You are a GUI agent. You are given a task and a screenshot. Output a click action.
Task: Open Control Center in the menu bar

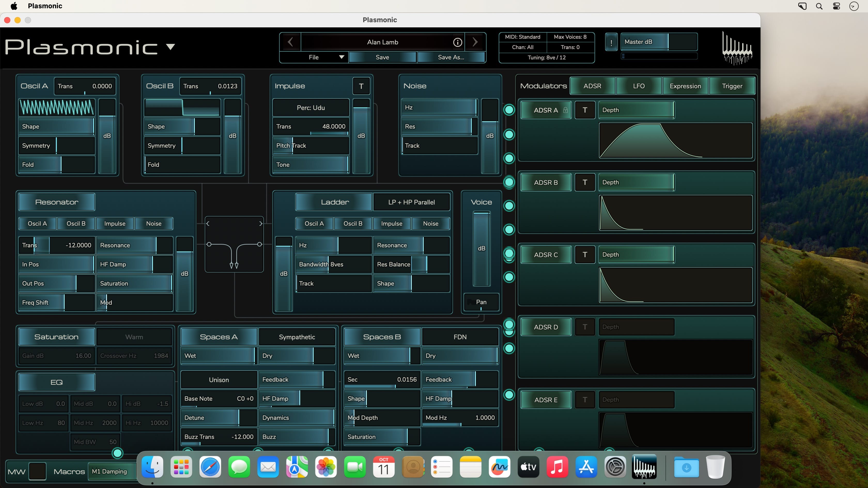pos(836,6)
